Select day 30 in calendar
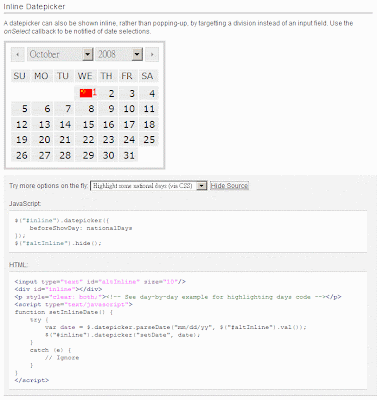This screenshot has height=400, width=377. [107, 155]
